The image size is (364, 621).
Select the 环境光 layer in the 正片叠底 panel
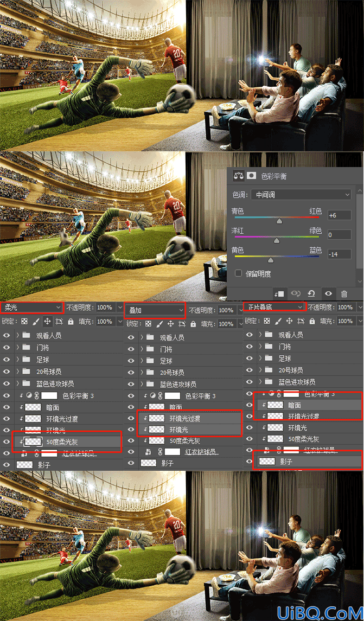point(303,428)
